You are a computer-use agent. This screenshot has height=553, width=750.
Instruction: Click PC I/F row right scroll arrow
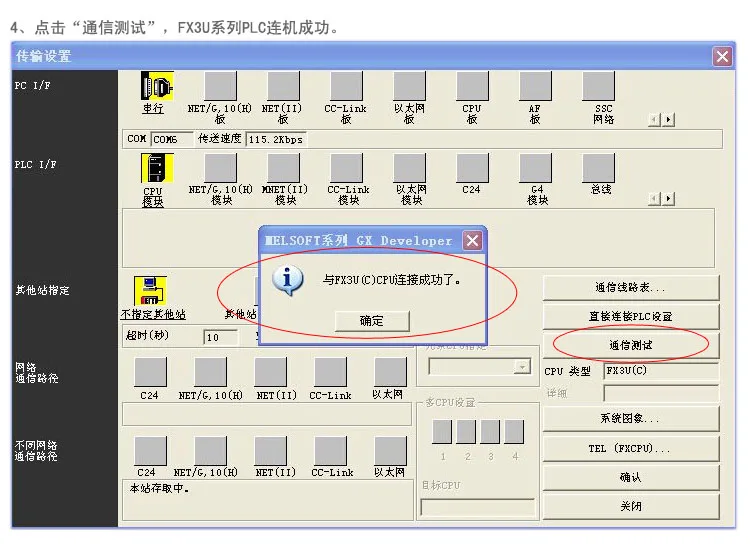pos(669,119)
